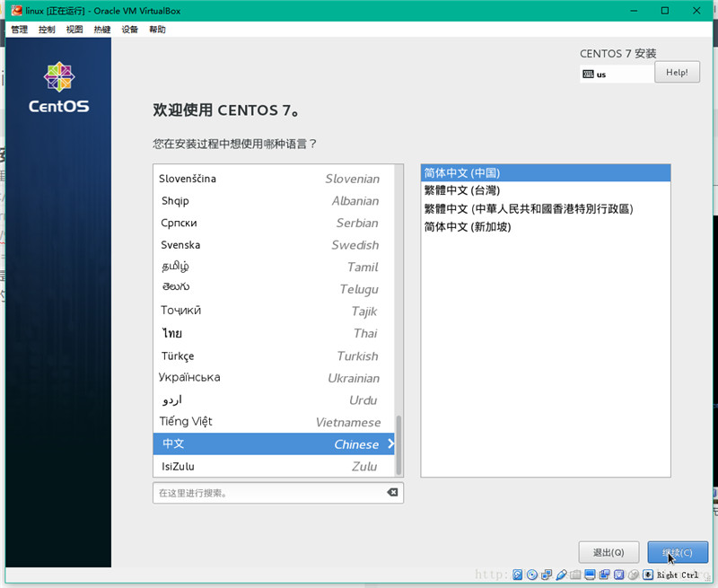Viewport: 718px width, 588px height.
Task: Click the Help! button
Action: point(678,73)
